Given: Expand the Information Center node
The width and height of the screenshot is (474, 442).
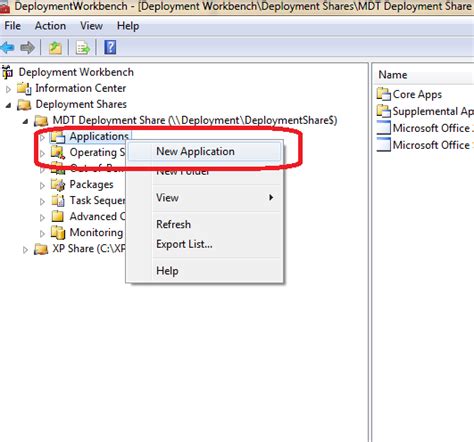Looking at the screenshot, I should (9, 89).
